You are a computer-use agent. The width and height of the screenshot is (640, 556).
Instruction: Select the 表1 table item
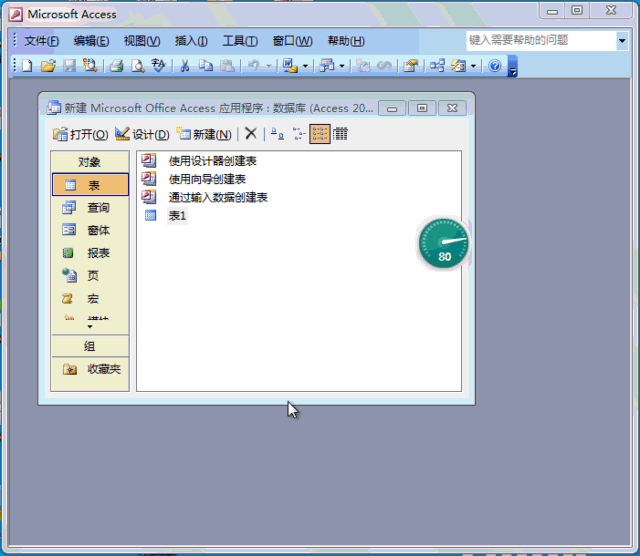[166, 216]
